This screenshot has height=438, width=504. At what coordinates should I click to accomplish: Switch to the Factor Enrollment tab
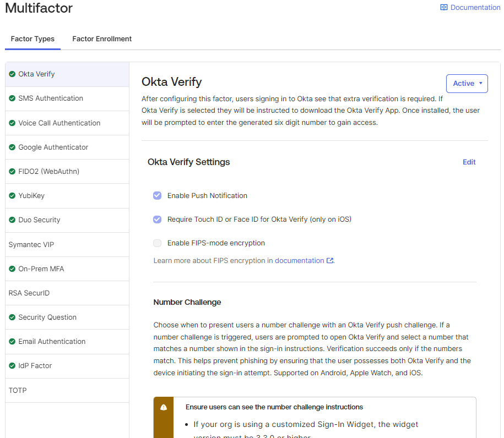tap(102, 39)
